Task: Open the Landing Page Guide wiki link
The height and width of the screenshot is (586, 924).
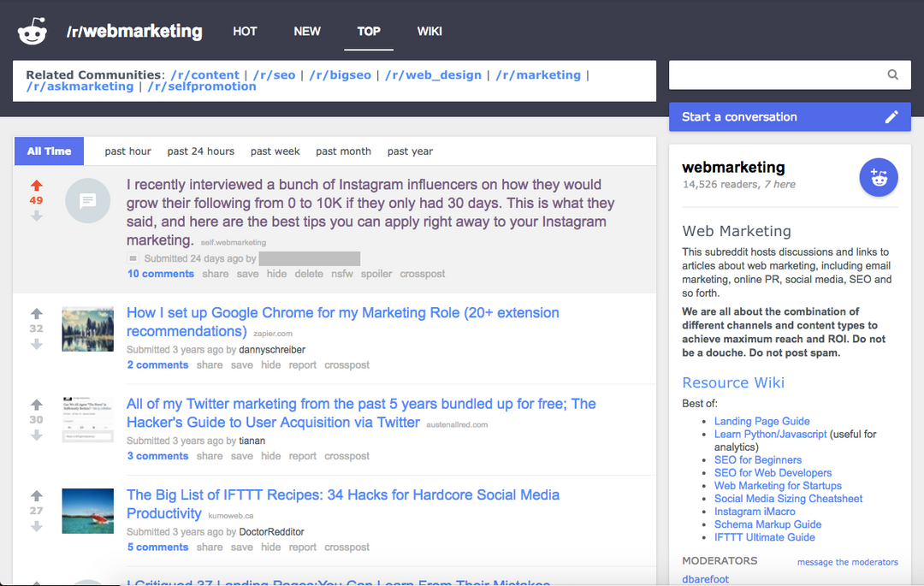Action: click(762, 421)
